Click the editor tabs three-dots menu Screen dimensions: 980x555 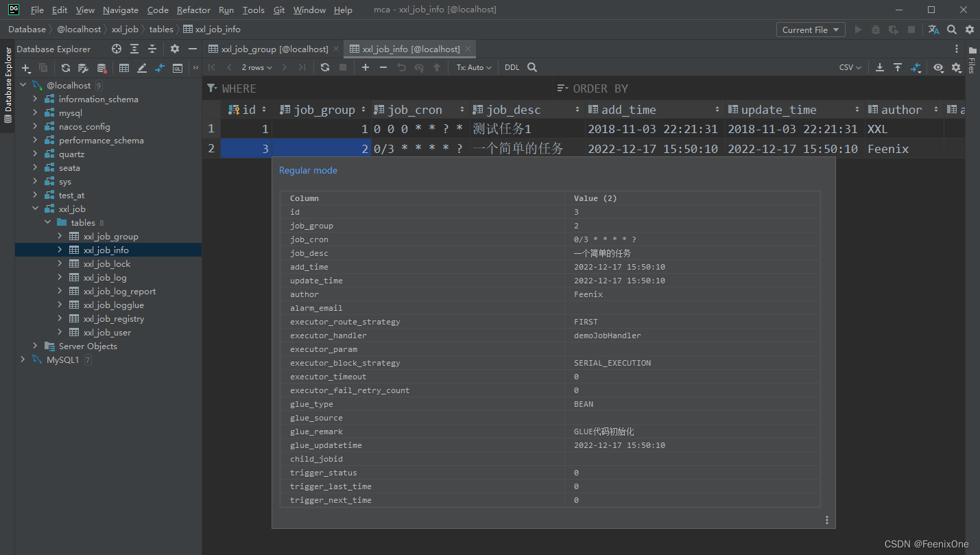(x=957, y=49)
